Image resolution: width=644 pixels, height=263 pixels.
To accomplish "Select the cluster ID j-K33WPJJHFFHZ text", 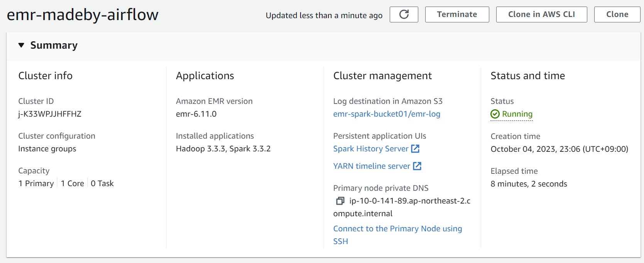I will (50, 114).
